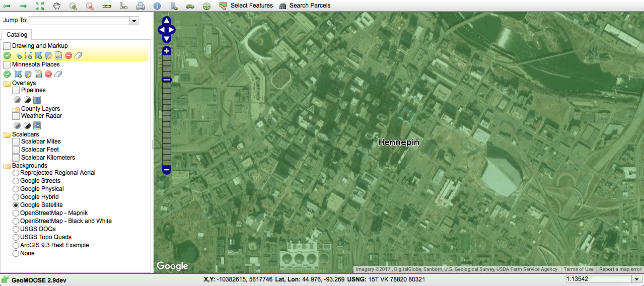
Task: Click the zoom slider minus button at bottom
Action: tap(167, 170)
